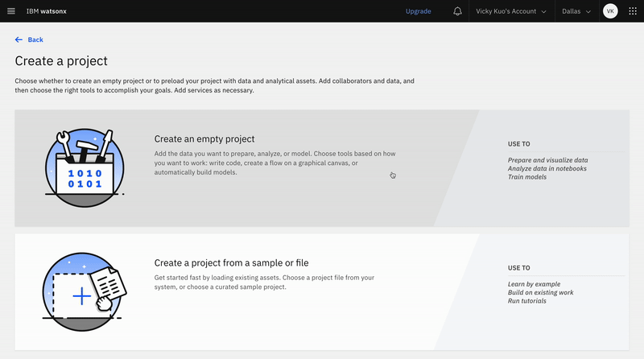Open the VK user avatar menu
This screenshot has height=359, width=644.
[610, 11]
